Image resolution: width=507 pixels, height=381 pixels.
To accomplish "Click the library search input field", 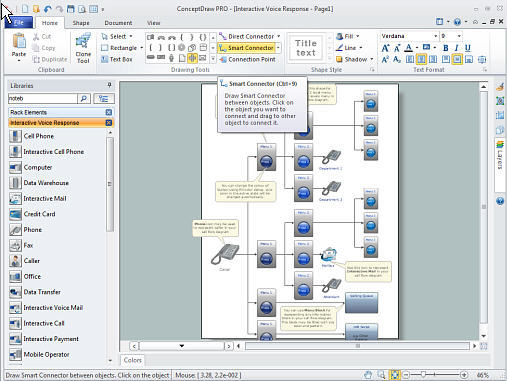I will point(43,99).
